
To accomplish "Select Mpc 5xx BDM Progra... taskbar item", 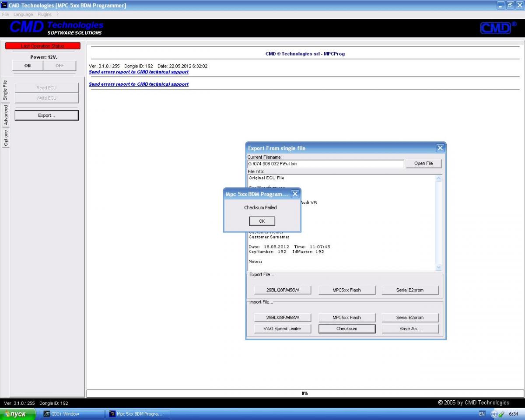I will coord(137,414).
